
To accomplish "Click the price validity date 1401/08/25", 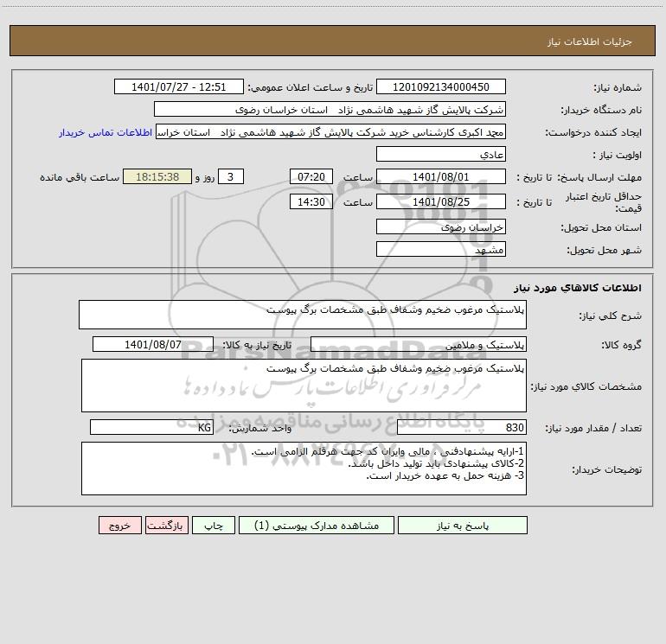I will click(441, 201).
